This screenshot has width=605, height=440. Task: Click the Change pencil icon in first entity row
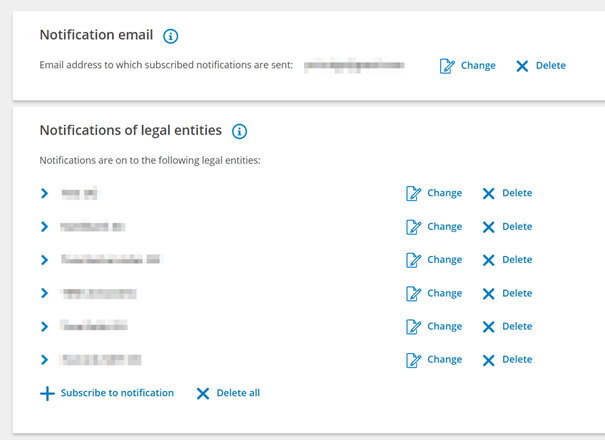click(x=414, y=193)
